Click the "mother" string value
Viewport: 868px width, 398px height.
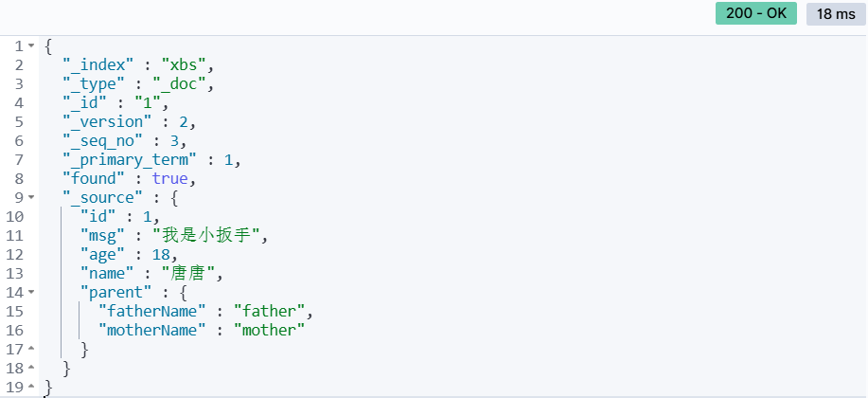270,330
